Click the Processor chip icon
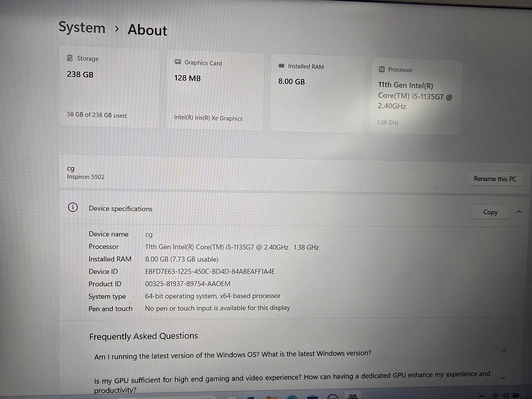Screen dimensions: 532x399 (x=382, y=69)
